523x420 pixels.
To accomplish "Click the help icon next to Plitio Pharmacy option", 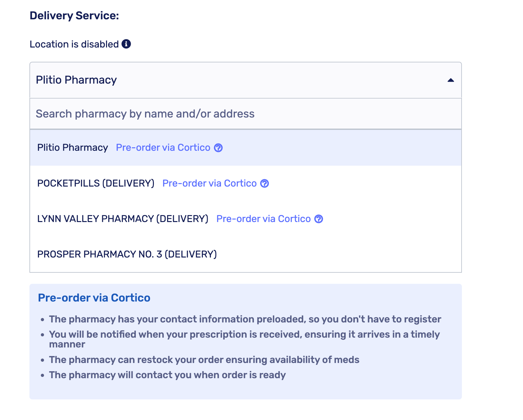I will pyautogui.click(x=218, y=148).
